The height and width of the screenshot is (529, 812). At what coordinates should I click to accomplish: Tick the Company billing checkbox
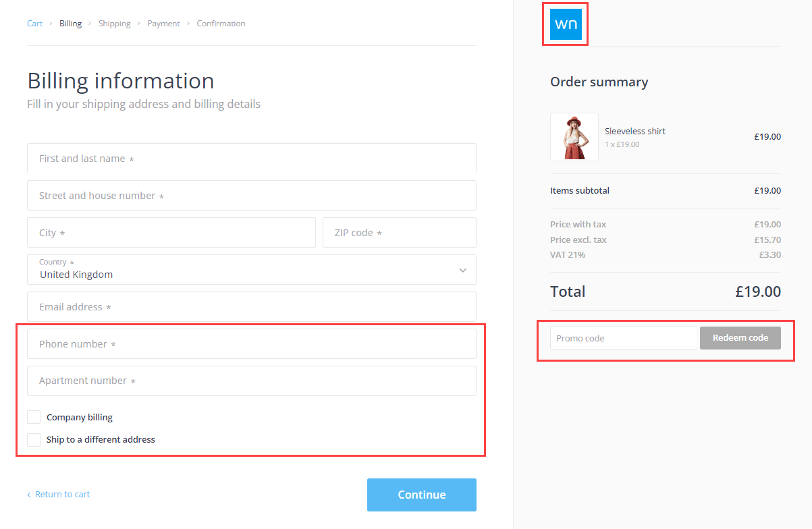(34, 417)
